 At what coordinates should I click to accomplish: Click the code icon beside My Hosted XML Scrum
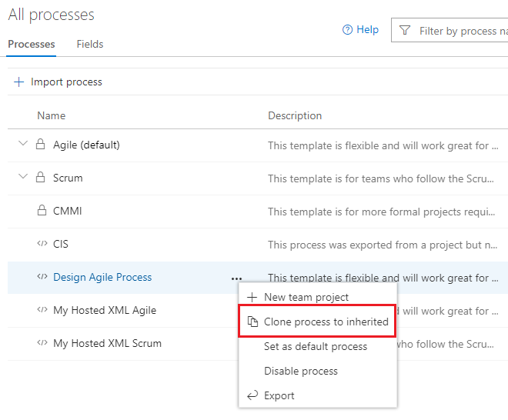coord(42,342)
